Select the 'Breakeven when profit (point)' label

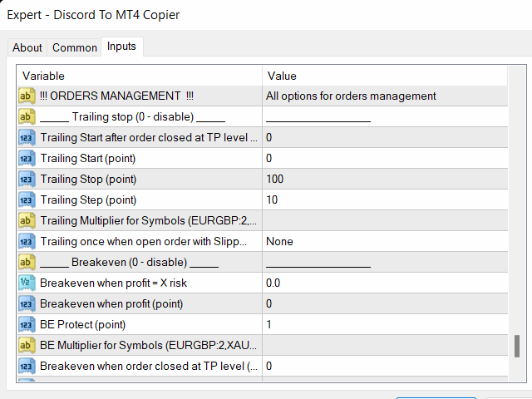click(111, 303)
